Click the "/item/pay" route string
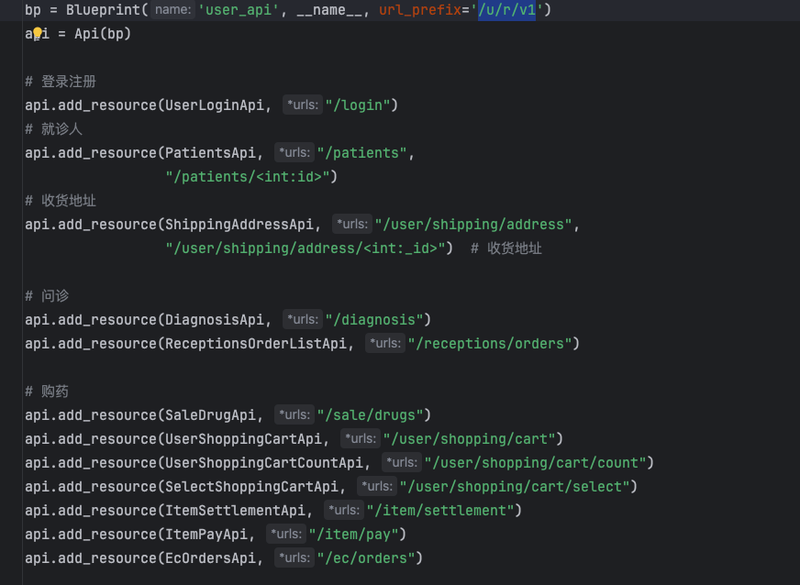Image resolution: width=800 pixels, height=585 pixels. (x=354, y=535)
